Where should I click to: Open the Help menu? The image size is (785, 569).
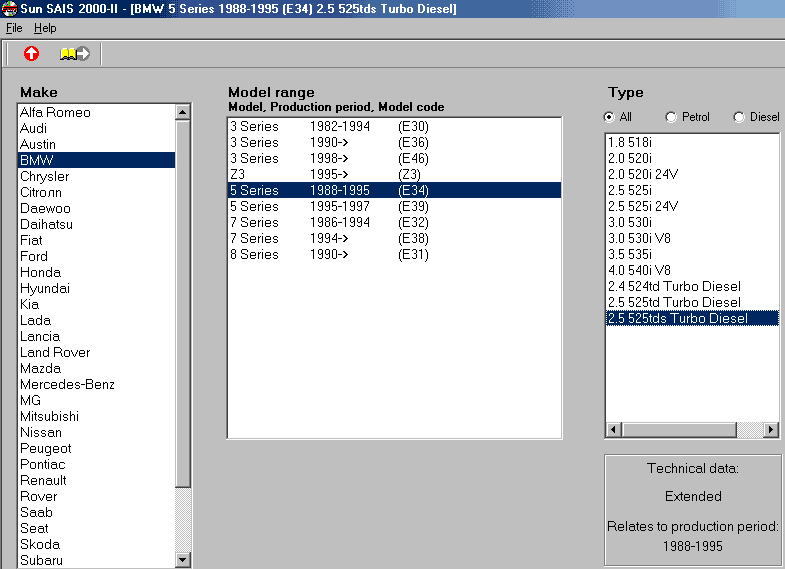coord(45,28)
